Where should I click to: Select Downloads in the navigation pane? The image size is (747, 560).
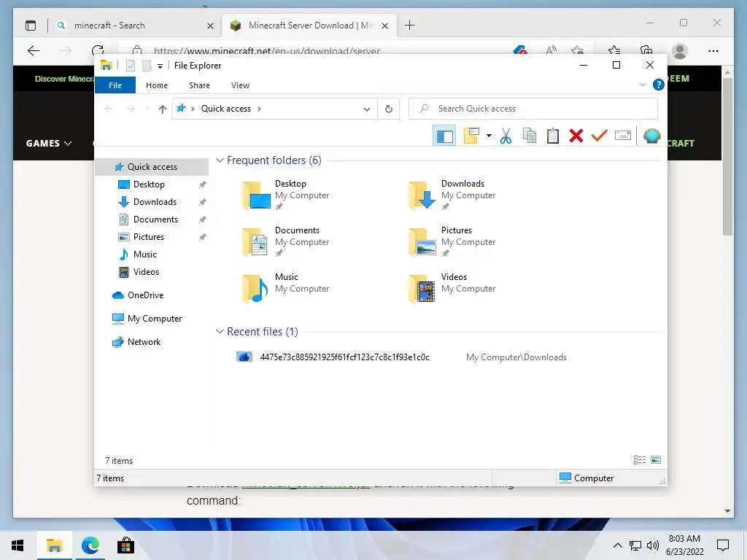(155, 202)
